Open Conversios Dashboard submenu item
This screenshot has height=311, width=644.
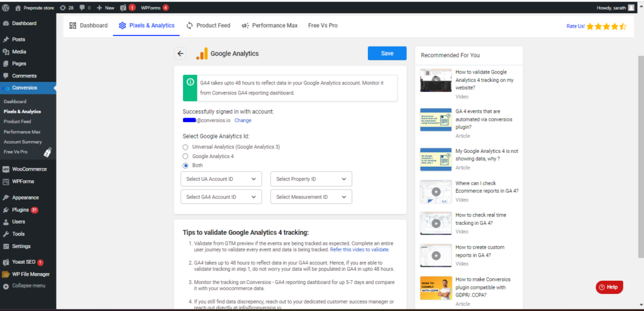(15, 101)
